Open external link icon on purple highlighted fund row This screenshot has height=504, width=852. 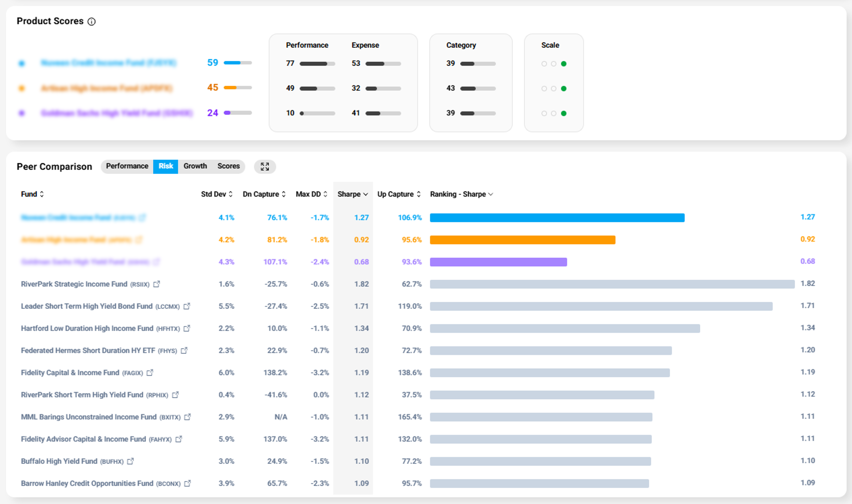(156, 262)
